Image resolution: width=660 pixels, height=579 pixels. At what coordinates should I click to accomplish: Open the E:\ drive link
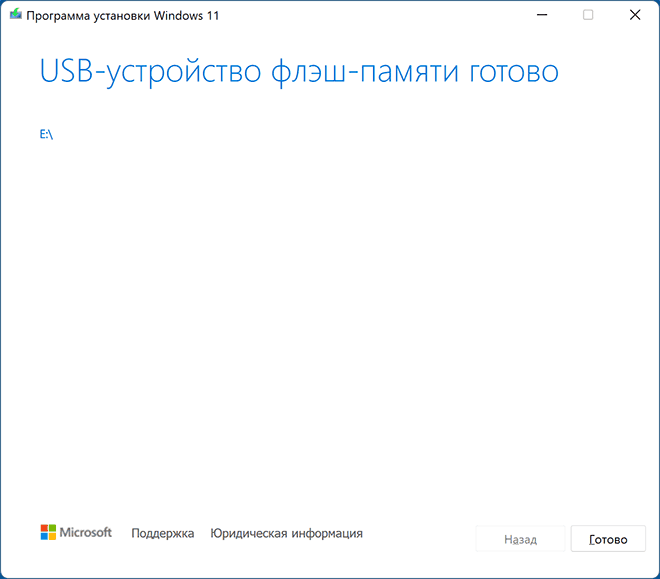pyautogui.click(x=46, y=134)
